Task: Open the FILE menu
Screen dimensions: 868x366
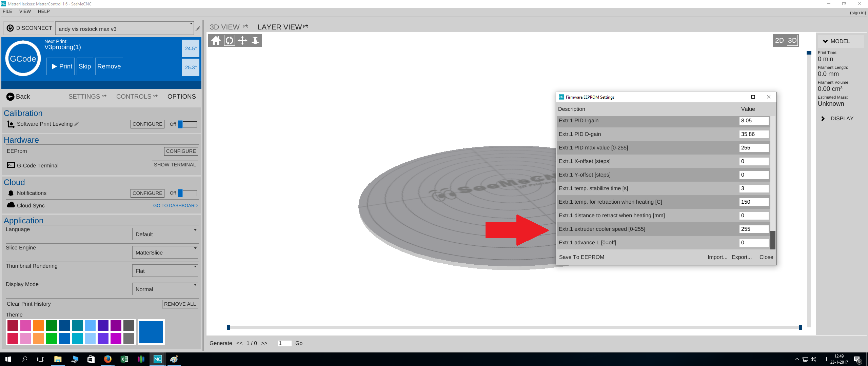Action: pos(7,12)
